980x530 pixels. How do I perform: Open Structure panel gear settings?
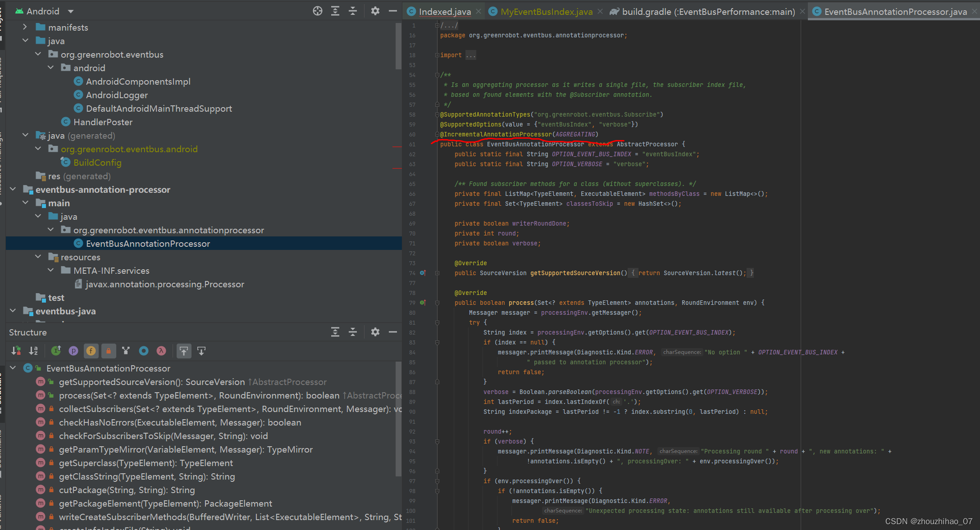pyautogui.click(x=375, y=332)
